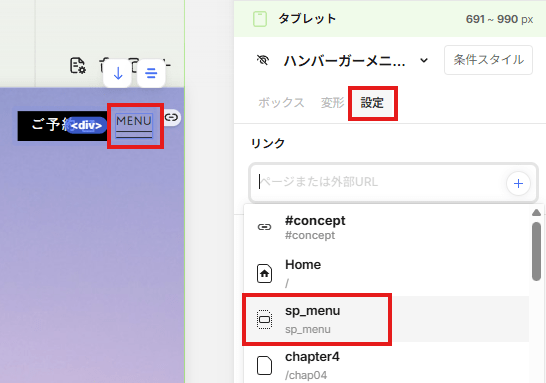Switch to the ボックス tab

point(281,103)
